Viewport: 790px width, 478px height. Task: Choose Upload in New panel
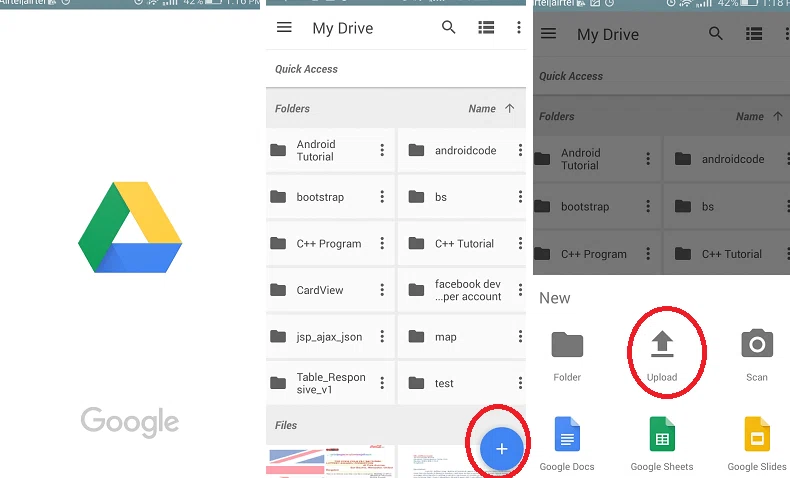[x=662, y=356]
